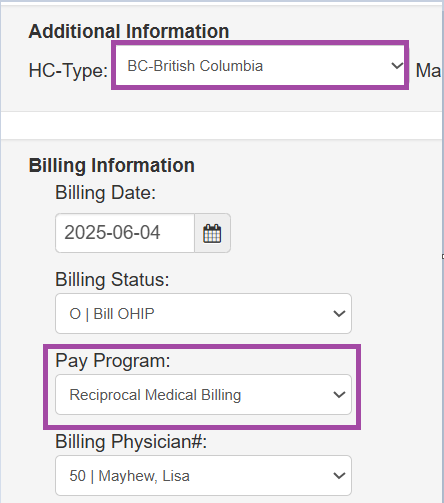Click the chevron arrow on Pay Program dropdown
Screen dimensions: 444x503
click(x=339, y=395)
